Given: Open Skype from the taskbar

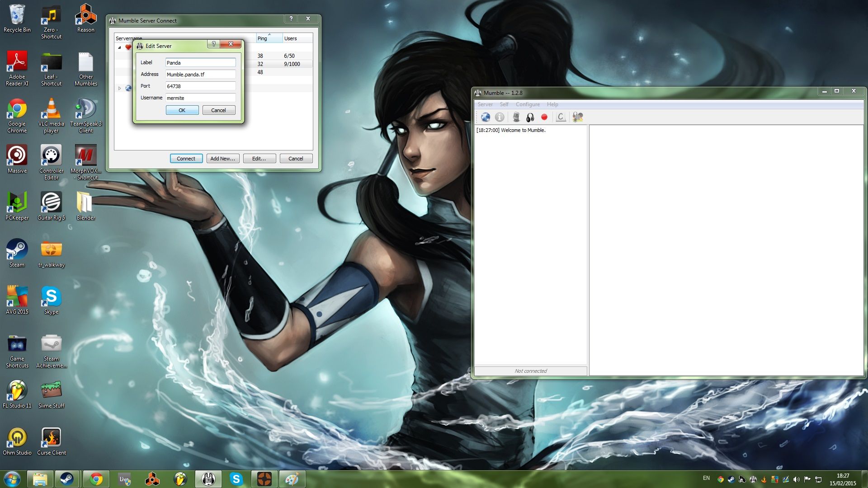Looking at the screenshot, I should 236,479.
